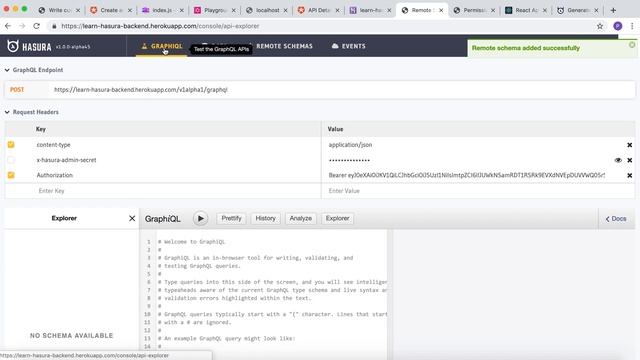The width and height of the screenshot is (640, 360).
Task: Dismiss the success notification
Action: (x=632, y=44)
